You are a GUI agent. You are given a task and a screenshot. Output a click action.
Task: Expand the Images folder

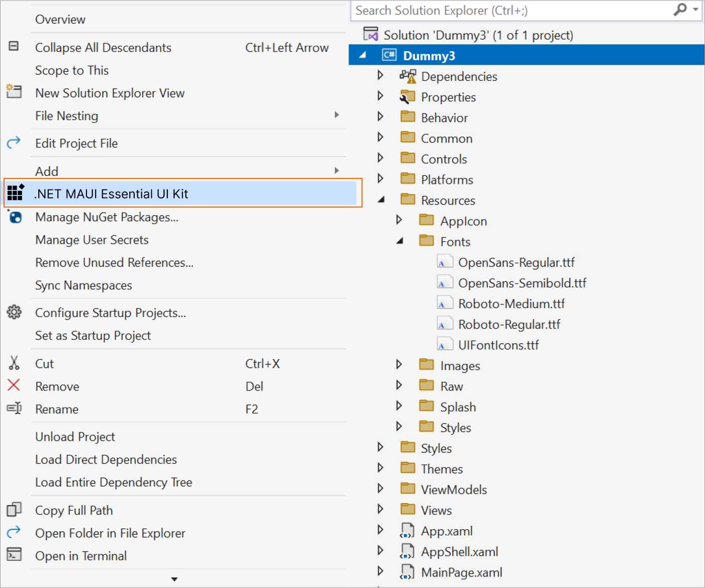click(x=399, y=364)
